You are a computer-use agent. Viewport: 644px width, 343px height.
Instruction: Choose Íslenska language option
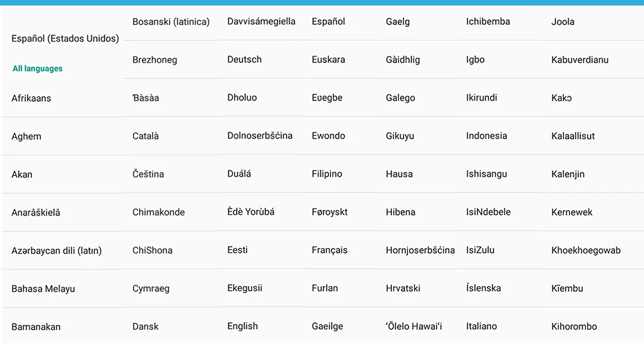(x=483, y=288)
